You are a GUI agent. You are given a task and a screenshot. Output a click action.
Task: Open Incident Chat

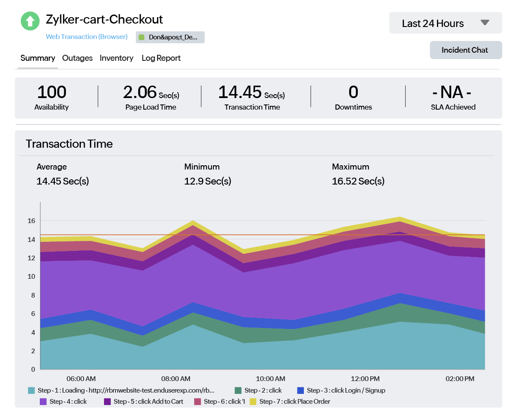point(466,50)
